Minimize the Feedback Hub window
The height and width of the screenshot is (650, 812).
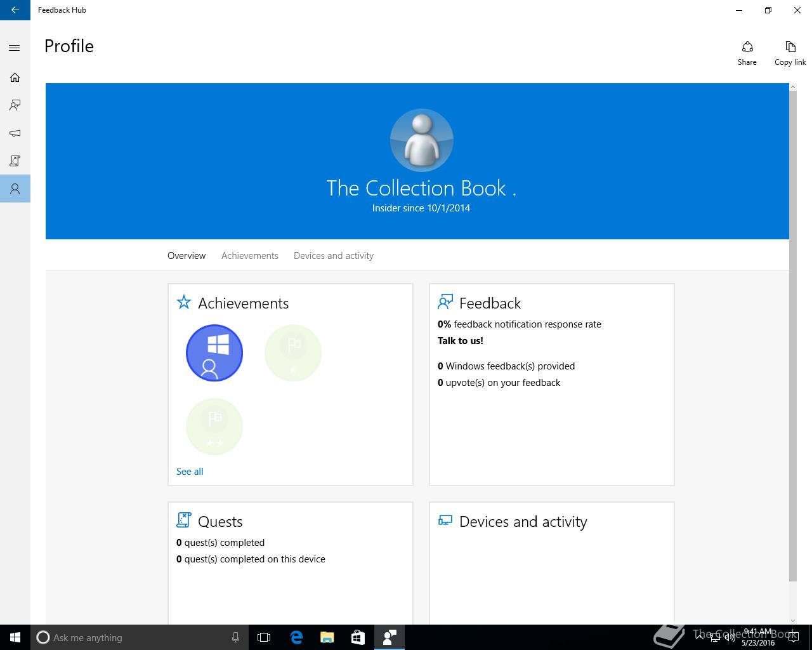[739, 10]
